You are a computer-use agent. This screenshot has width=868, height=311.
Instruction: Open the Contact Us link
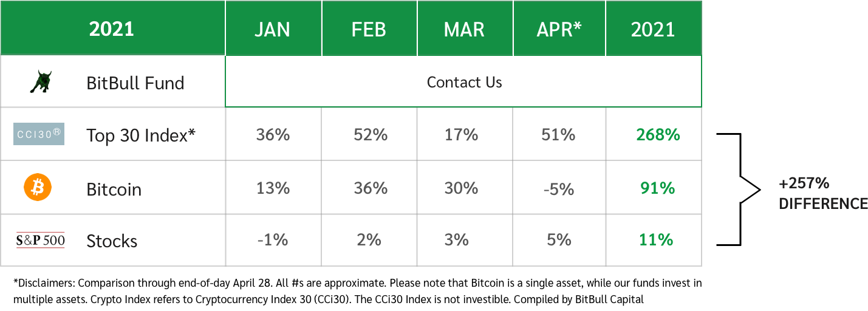464,82
